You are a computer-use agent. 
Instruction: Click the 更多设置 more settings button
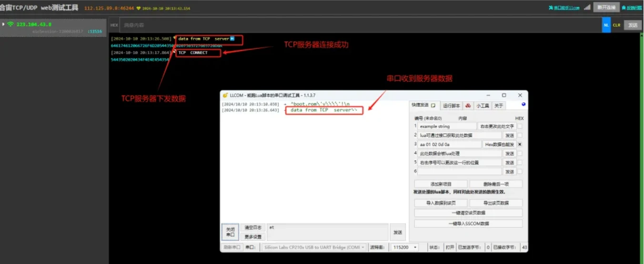[253, 237]
